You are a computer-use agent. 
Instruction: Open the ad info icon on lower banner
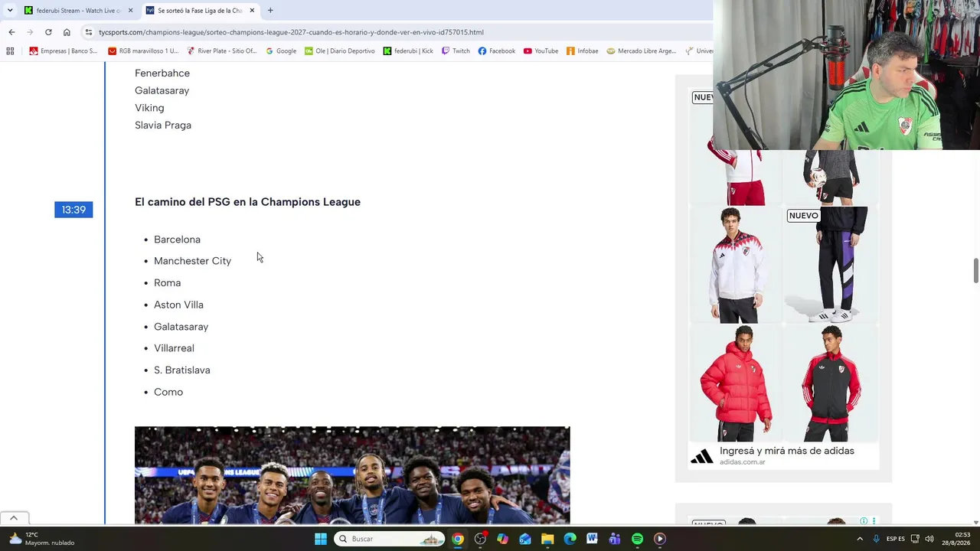[864, 521]
